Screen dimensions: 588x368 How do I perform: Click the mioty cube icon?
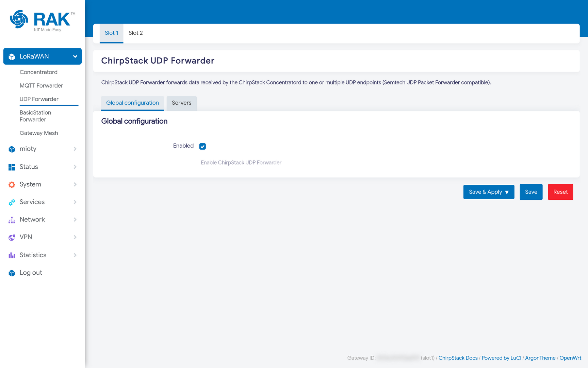pyautogui.click(x=12, y=149)
